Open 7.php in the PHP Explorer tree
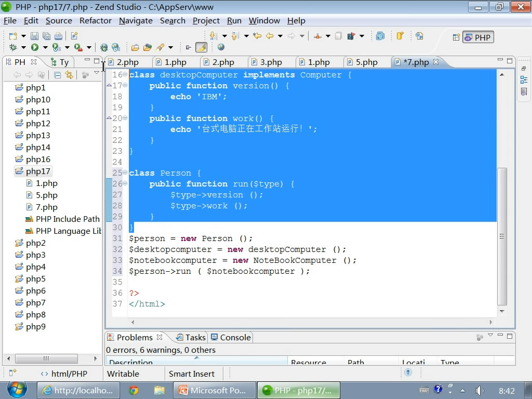The image size is (532, 399). coord(42,207)
